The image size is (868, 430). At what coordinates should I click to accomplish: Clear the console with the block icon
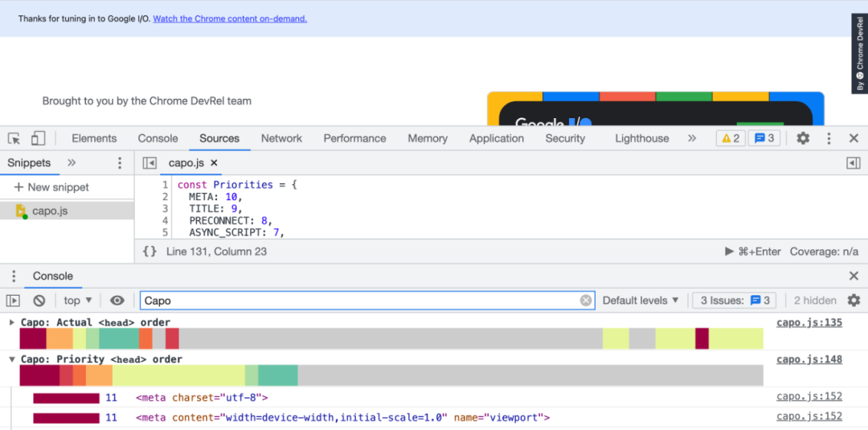pos(39,301)
